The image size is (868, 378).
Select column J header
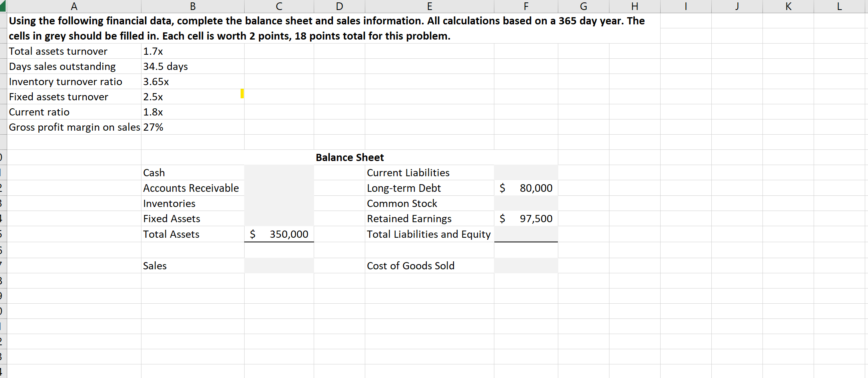point(737,6)
